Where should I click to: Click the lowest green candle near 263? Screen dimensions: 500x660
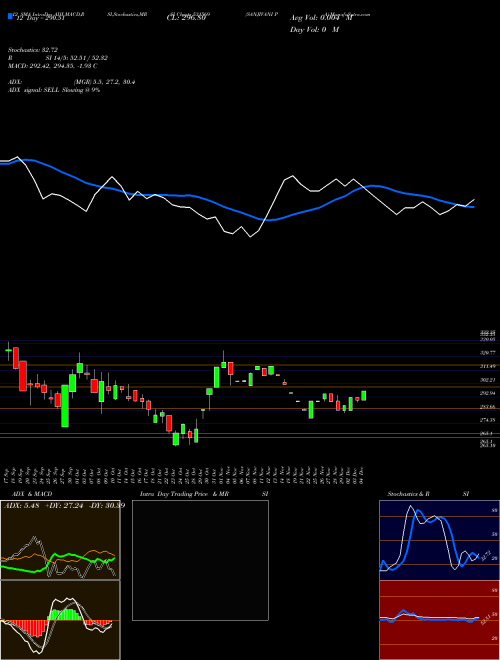(x=176, y=439)
